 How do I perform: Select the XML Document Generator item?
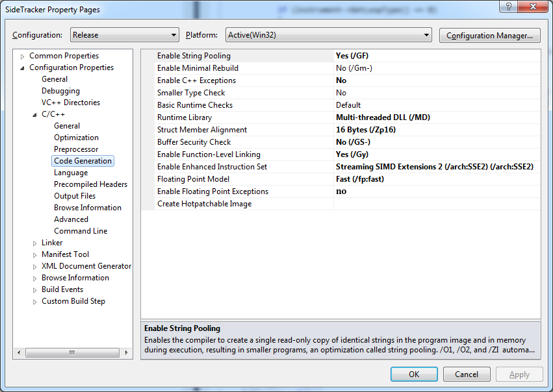[x=86, y=266]
